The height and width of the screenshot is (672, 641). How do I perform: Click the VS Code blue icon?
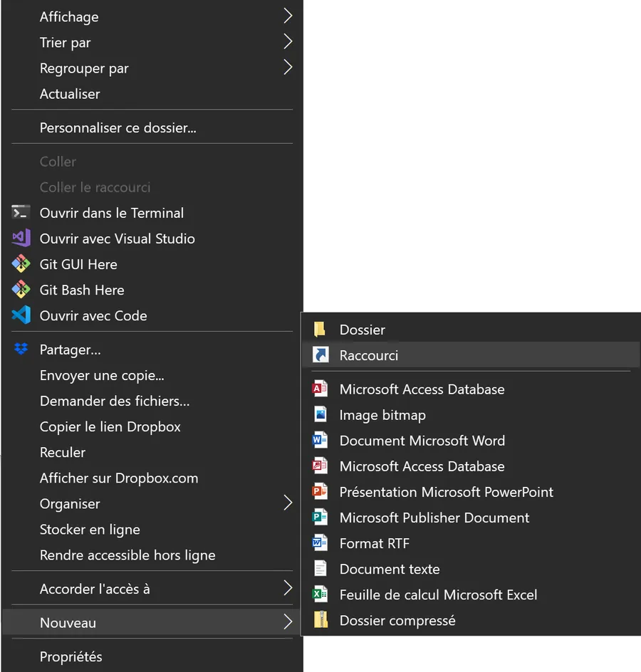(21, 315)
